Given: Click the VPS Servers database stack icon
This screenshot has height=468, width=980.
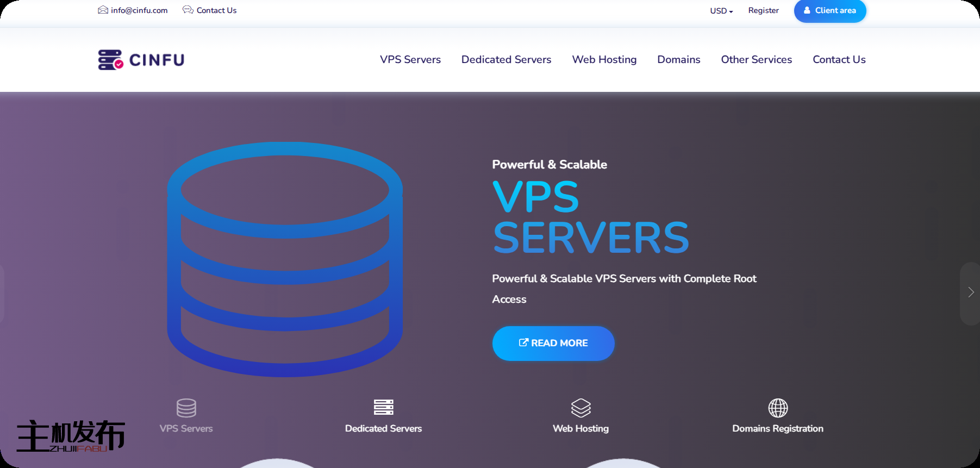Looking at the screenshot, I should click(186, 408).
